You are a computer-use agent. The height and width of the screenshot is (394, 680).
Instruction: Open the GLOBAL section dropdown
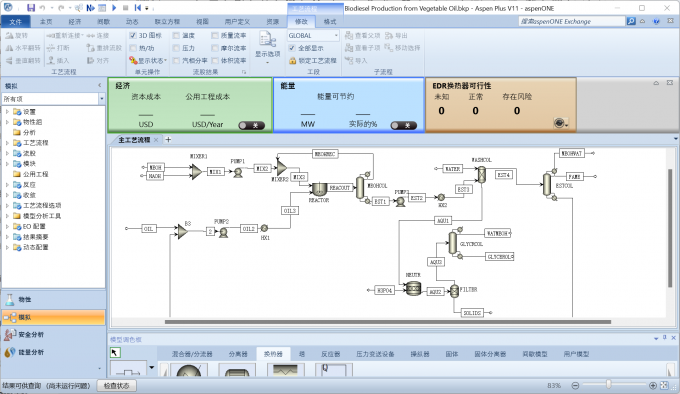(336, 36)
